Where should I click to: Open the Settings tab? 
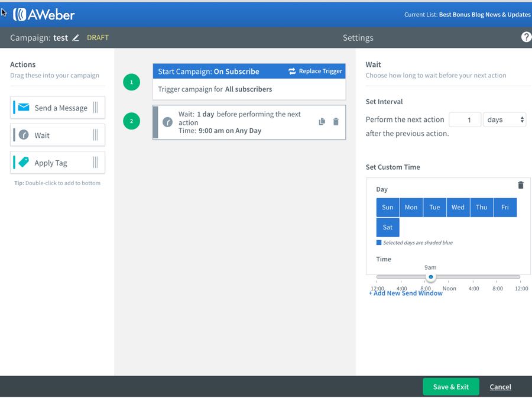(358, 38)
